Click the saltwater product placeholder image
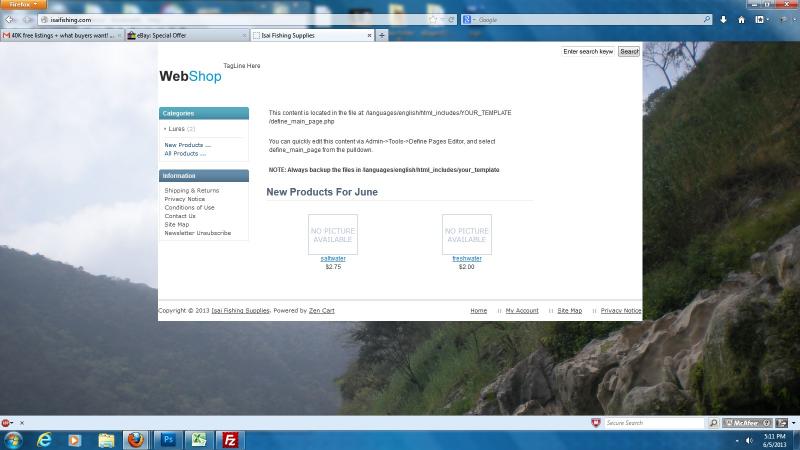 coord(333,235)
